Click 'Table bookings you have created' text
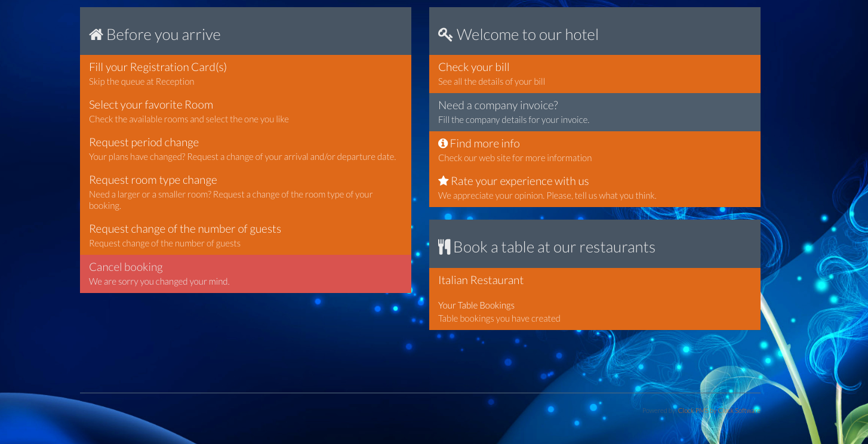Viewport: 868px width, 444px height. pos(499,319)
